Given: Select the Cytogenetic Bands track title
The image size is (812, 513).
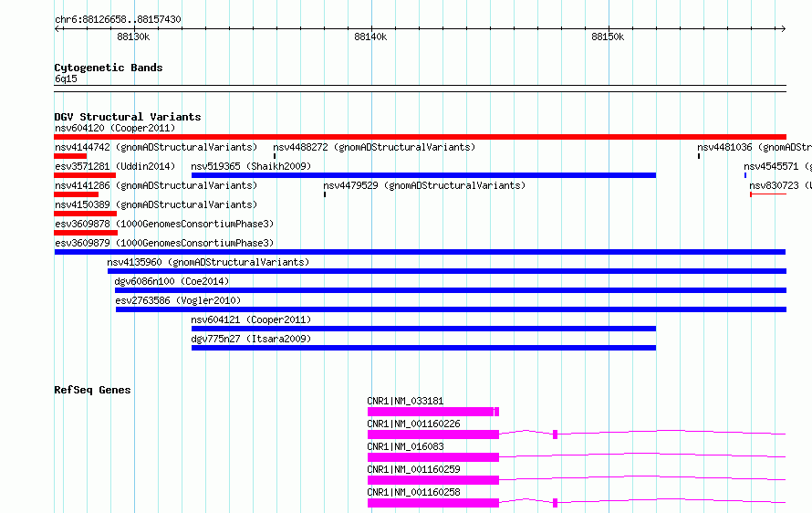Looking at the screenshot, I should (109, 68).
